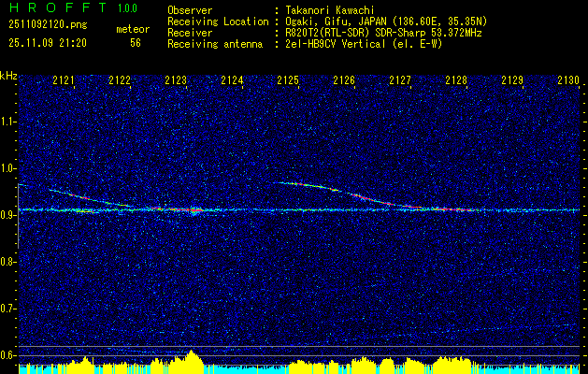Click the 2125 time marker
Viewport: 588px width, 374px height.
(x=288, y=81)
